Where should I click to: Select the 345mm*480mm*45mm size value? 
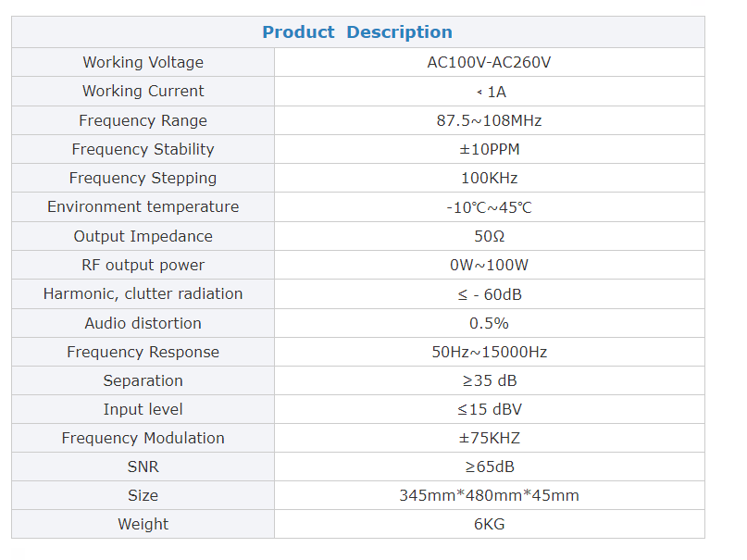(x=489, y=495)
